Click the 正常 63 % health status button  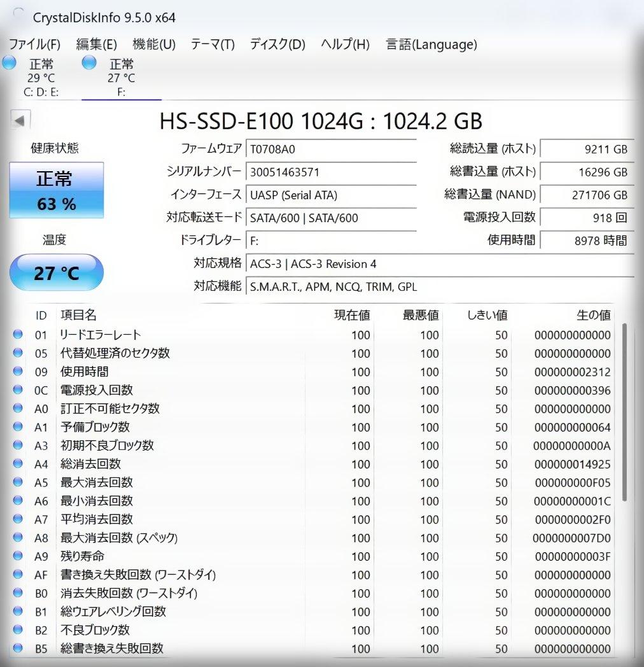coord(57,190)
